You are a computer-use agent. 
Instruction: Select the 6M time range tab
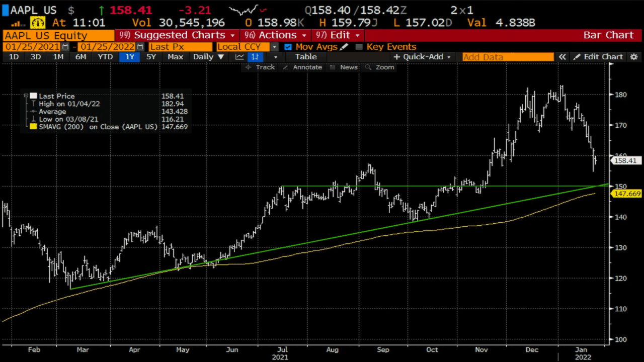(80, 57)
